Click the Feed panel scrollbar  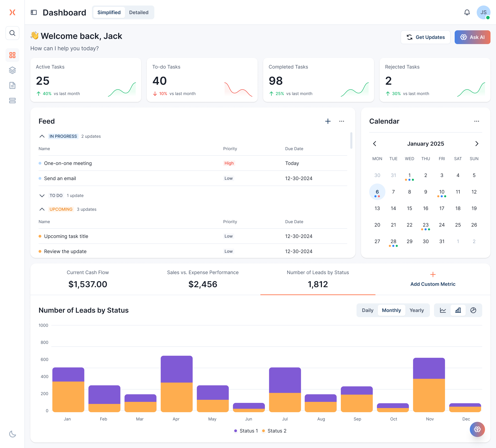pyautogui.click(x=351, y=141)
